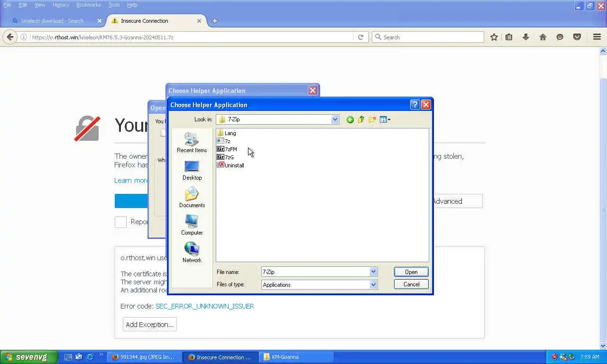Click the Cancel button in the dialog

pyautogui.click(x=411, y=284)
